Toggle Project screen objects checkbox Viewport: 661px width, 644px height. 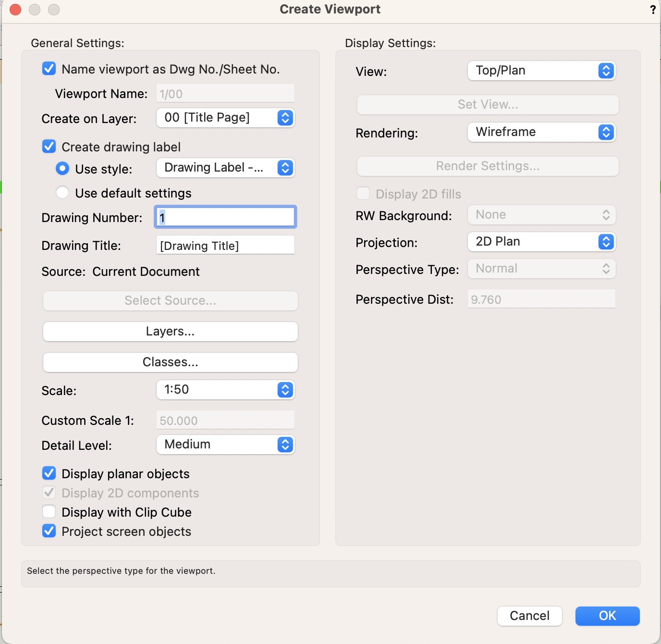pyautogui.click(x=49, y=531)
